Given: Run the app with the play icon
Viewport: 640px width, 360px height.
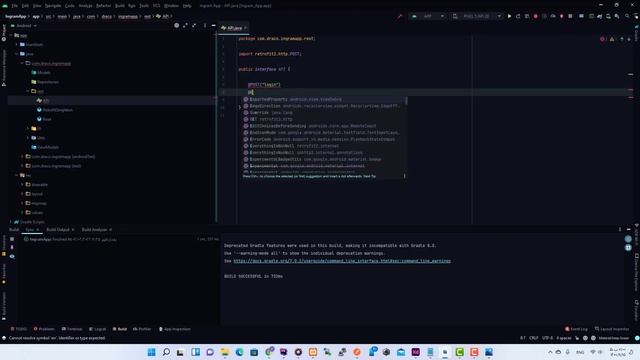Looking at the screenshot, I should (x=509, y=16).
